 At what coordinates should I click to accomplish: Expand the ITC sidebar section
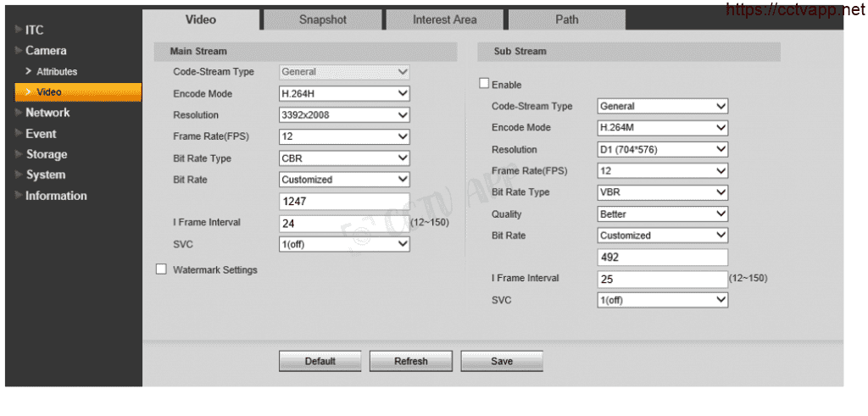coord(34,31)
